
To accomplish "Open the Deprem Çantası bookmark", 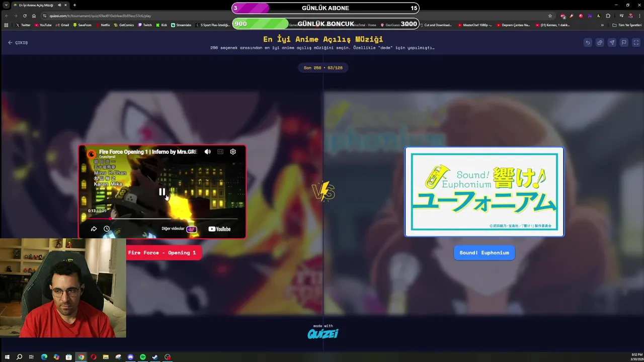I will coord(513,25).
